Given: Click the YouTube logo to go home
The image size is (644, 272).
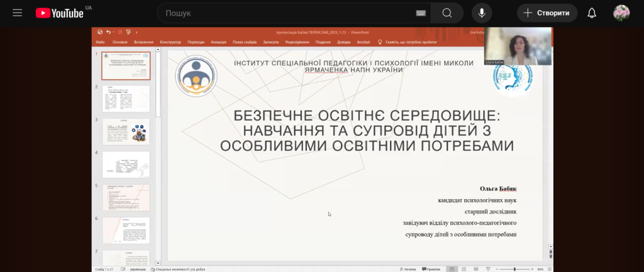Looking at the screenshot, I should (60, 13).
